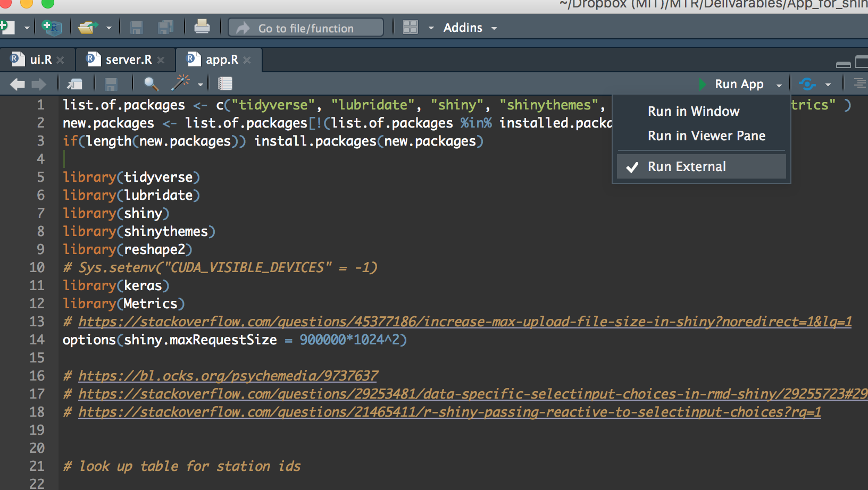Click the Code Tools magic wand

pyautogui.click(x=181, y=83)
